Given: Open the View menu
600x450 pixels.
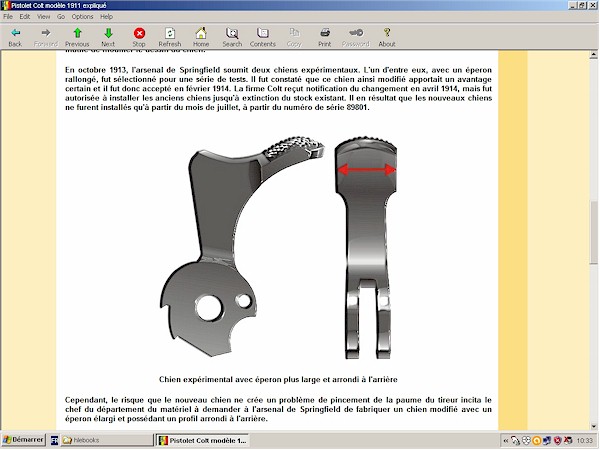Looking at the screenshot, I should (x=44, y=16).
